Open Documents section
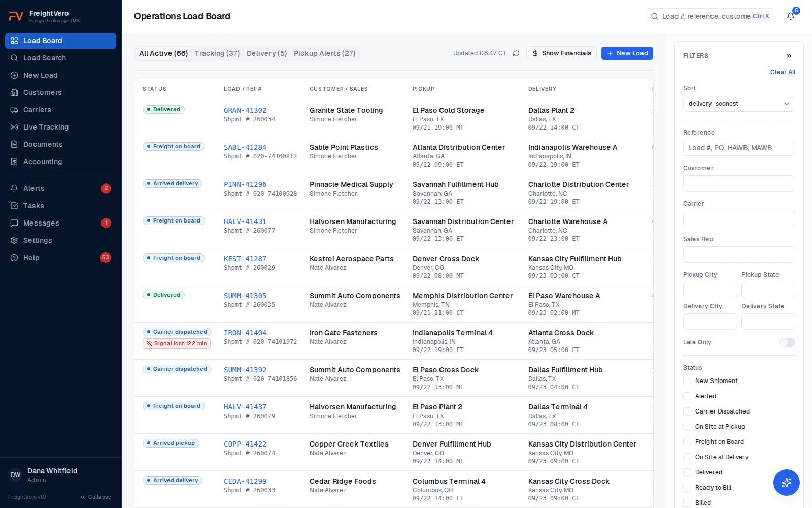This screenshot has height=508, width=812. [x=60, y=144]
